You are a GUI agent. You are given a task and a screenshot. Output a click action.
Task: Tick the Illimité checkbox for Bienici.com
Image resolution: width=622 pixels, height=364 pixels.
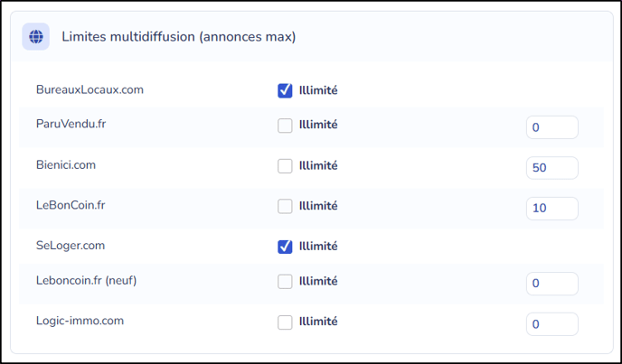coord(285,166)
